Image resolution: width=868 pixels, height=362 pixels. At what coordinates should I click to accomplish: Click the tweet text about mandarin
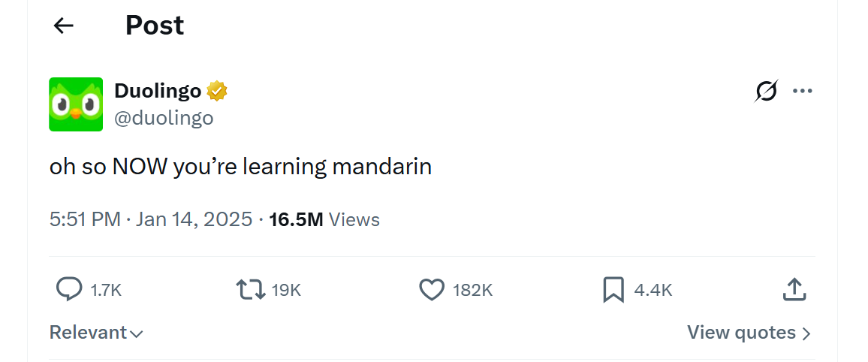(x=240, y=166)
